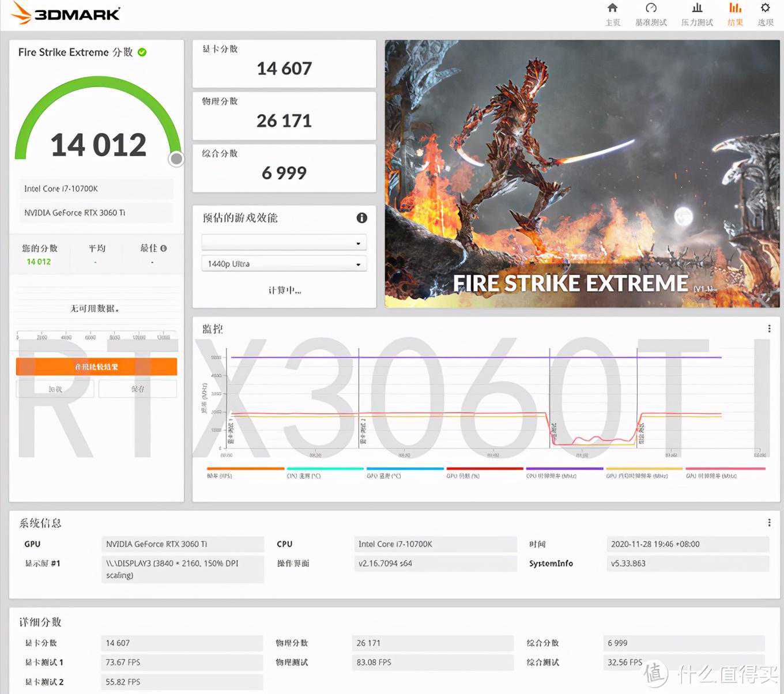Image resolution: width=784 pixels, height=694 pixels.
Task: Click green validation checkmark next to score title
Action: tap(142, 52)
